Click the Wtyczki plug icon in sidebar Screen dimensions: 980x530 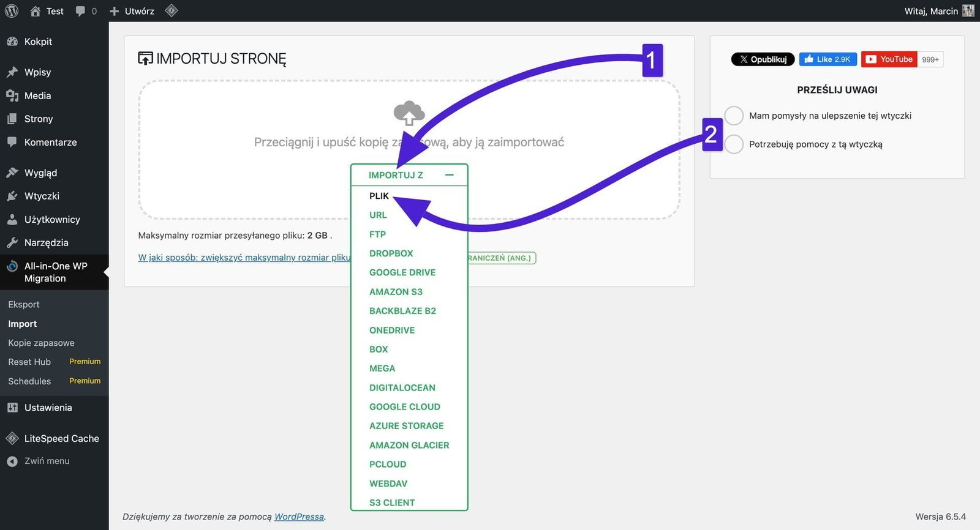click(12, 196)
